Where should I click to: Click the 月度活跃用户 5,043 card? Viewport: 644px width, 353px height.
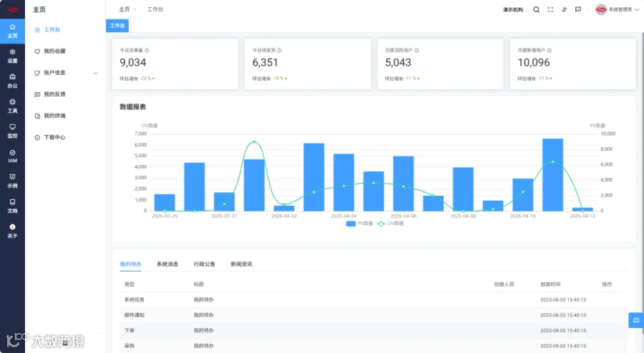[x=440, y=64]
